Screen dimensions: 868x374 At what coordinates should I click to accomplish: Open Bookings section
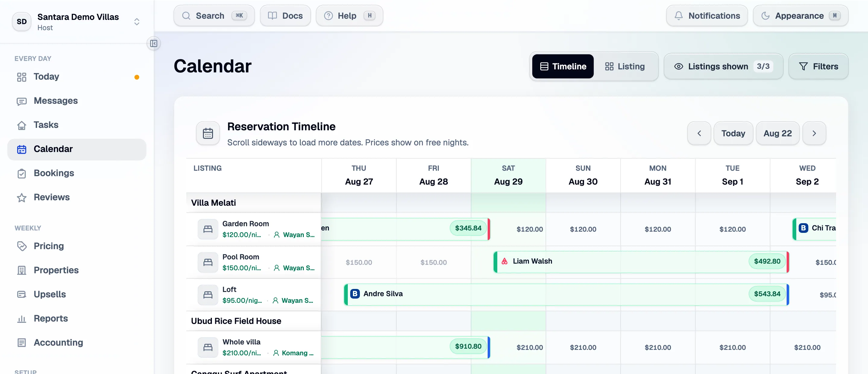tap(77, 173)
